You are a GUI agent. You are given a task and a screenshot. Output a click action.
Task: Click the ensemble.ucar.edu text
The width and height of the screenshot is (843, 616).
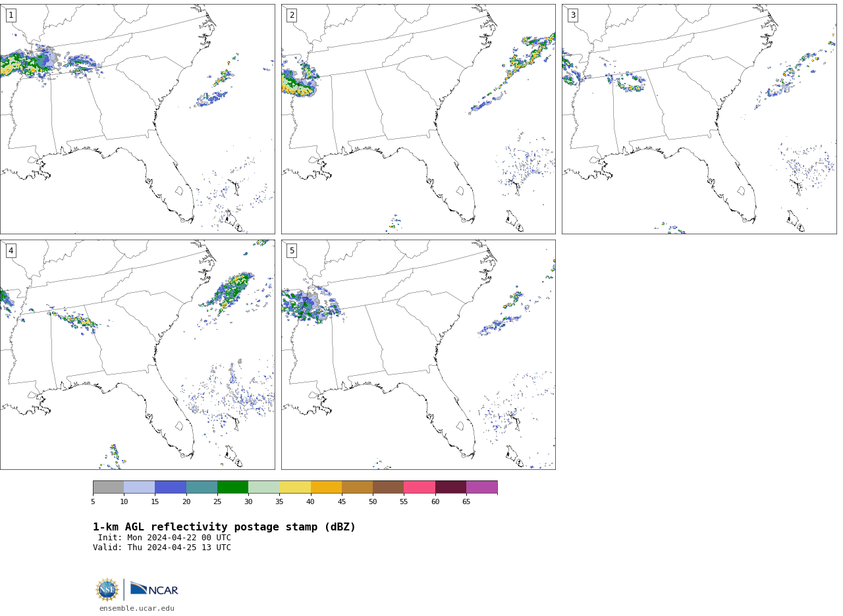(137, 609)
